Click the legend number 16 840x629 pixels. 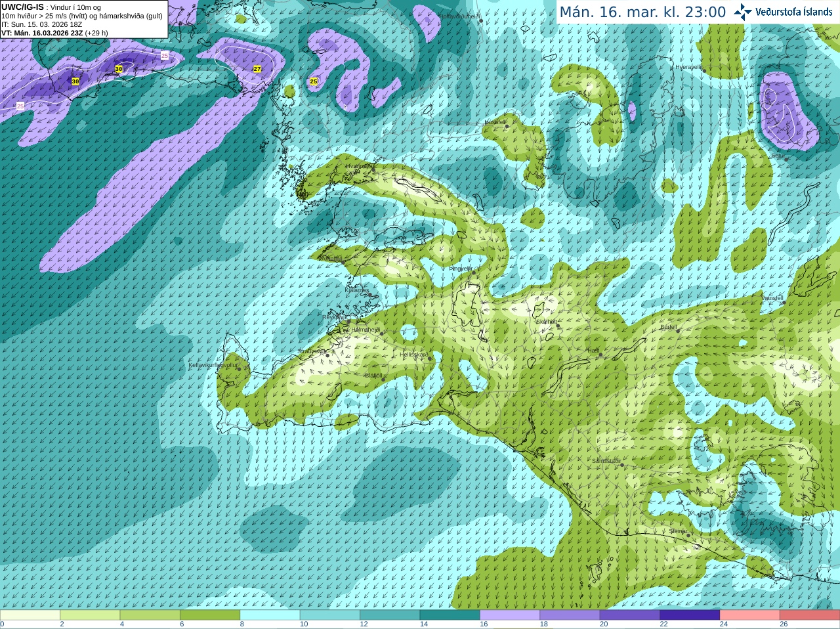(484, 624)
